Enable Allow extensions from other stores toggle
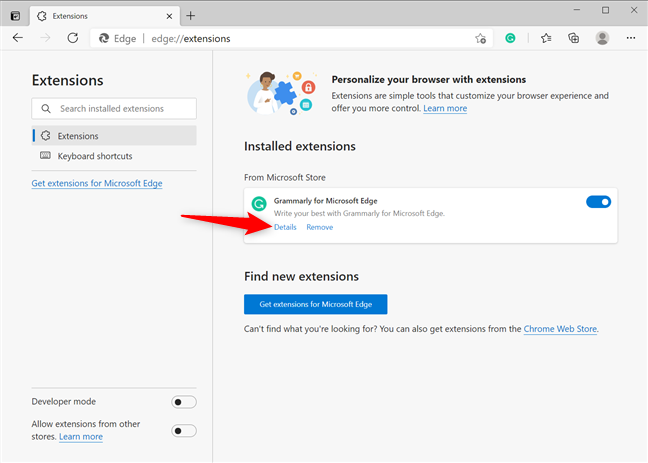 [x=184, y=431]
